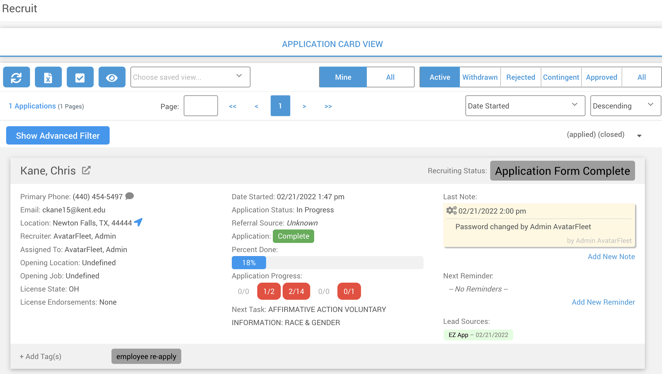Switch to the Active status filter

[x=440, y=77]
